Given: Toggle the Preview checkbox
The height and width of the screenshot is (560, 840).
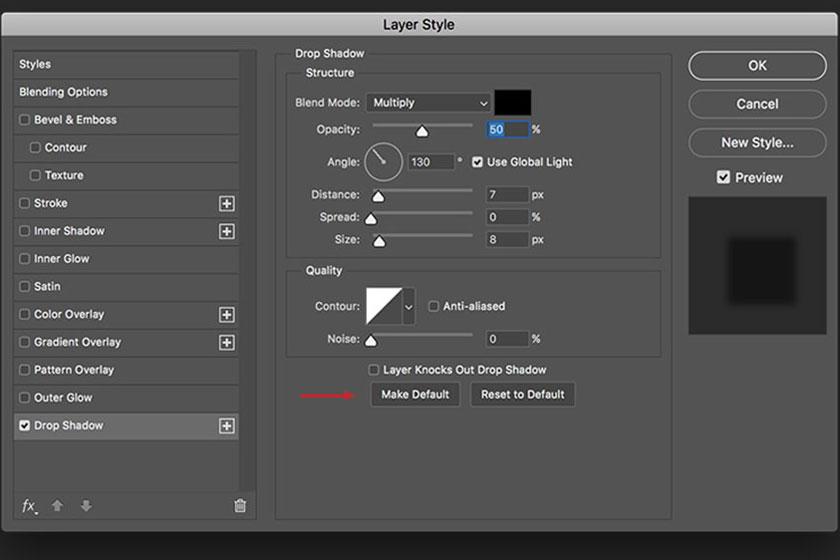Looking at the screenshot, I should [x=723, y=177].
